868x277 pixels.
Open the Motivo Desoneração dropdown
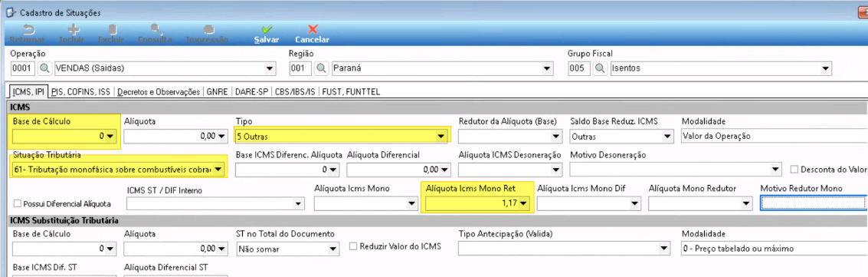775,170
